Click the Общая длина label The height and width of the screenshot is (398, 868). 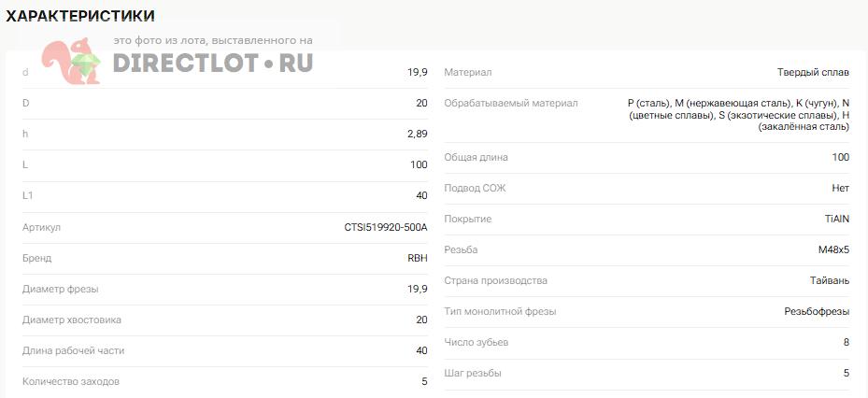(476, 157)
